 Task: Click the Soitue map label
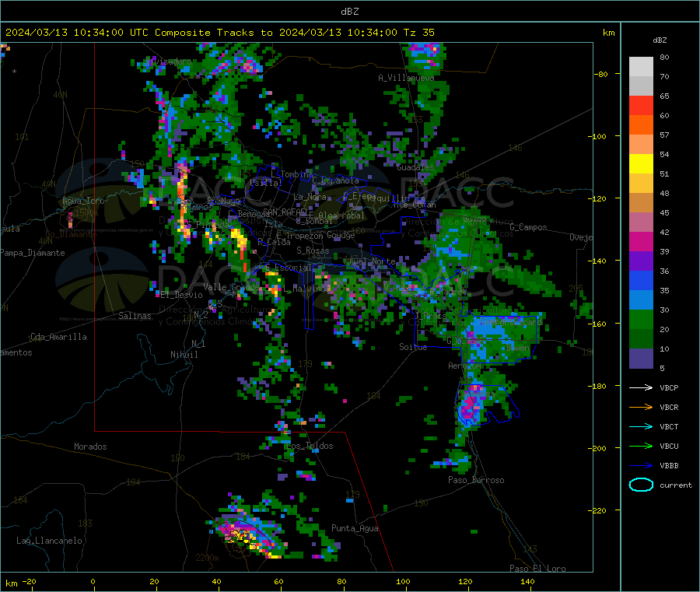[x=413, y=347]
